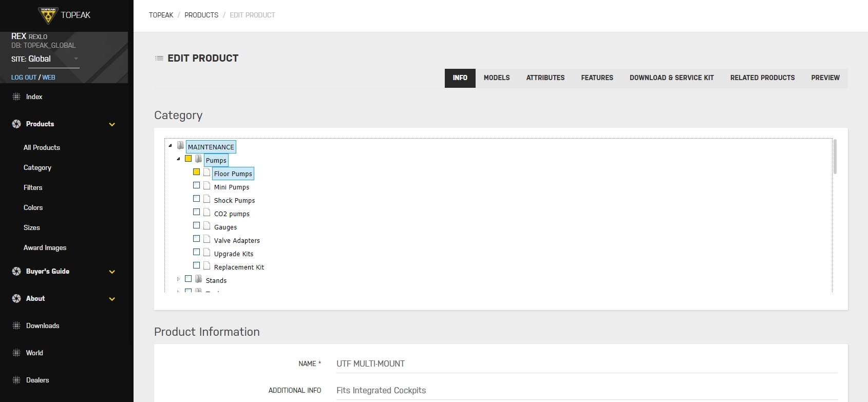868x402 pixels.
Task: Open All Products in sidebar
Action: (42, 147)
